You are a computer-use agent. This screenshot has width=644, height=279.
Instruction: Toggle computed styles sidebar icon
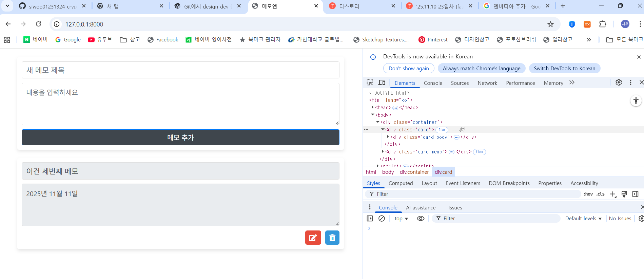[635, 194]
